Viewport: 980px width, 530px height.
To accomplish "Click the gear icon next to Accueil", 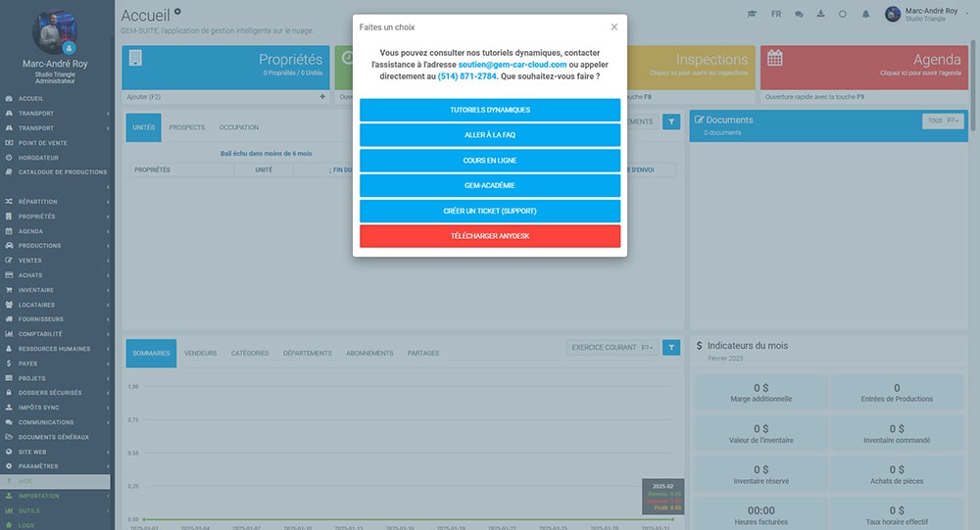I will click(177, 12).
